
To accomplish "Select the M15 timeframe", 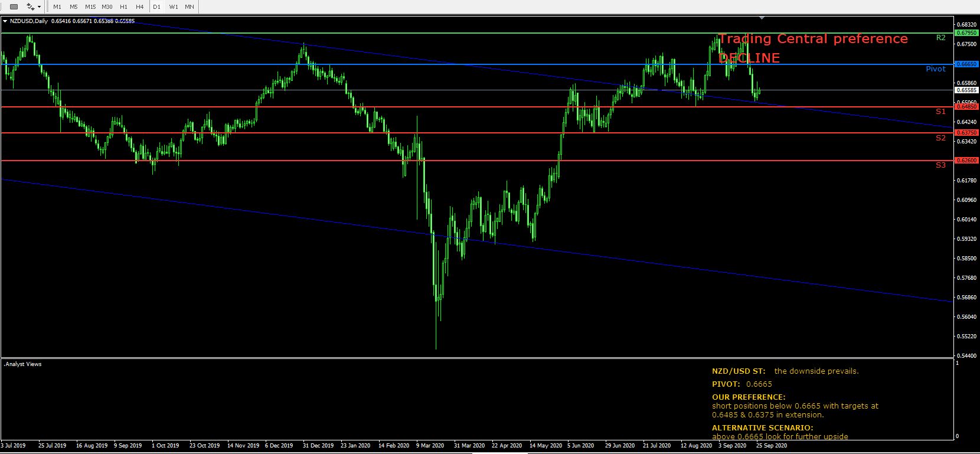I will (90, 6).
